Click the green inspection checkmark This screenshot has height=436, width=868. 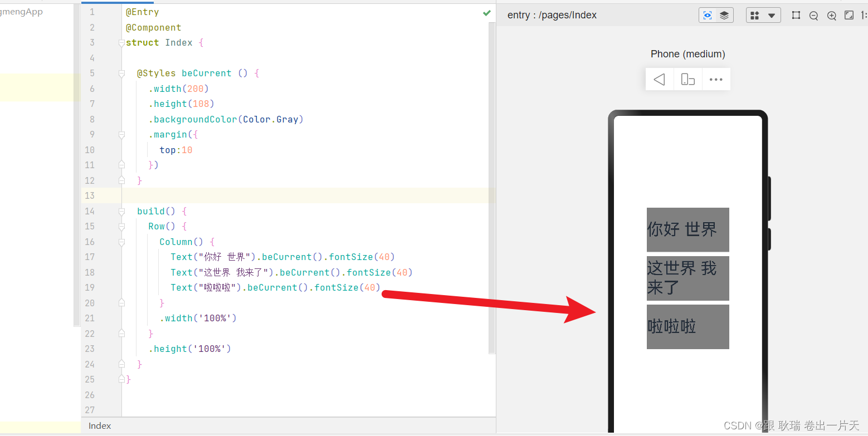(x=486, y=13)
